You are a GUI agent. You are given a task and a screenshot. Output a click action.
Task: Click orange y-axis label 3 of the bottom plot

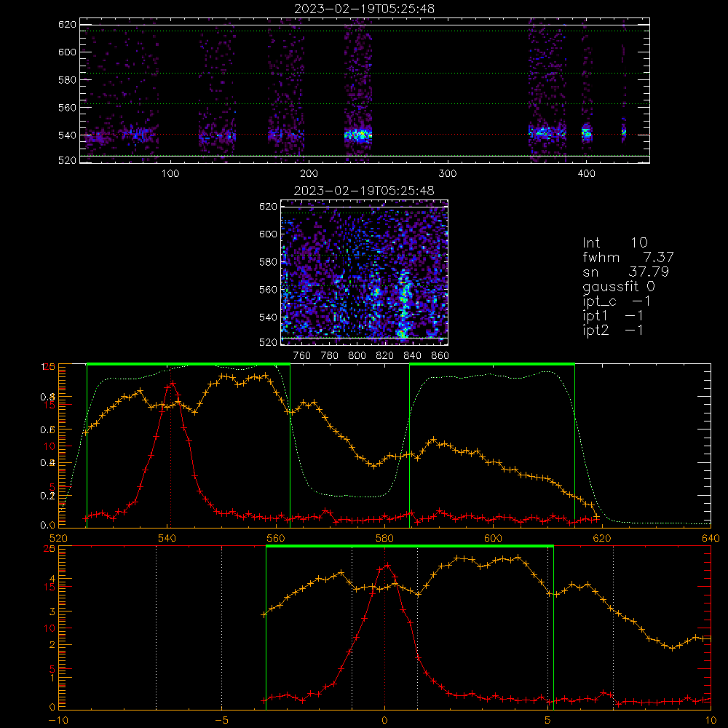point(52,612)
